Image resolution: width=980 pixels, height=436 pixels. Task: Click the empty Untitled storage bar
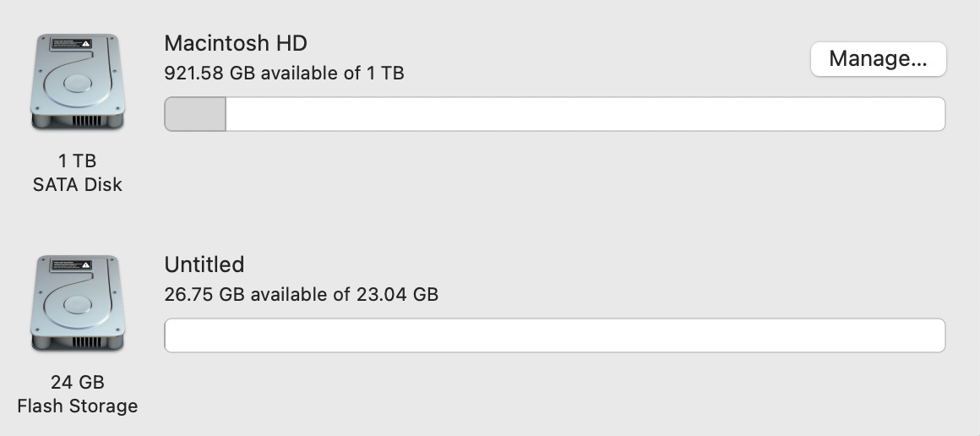pos(554,335)
